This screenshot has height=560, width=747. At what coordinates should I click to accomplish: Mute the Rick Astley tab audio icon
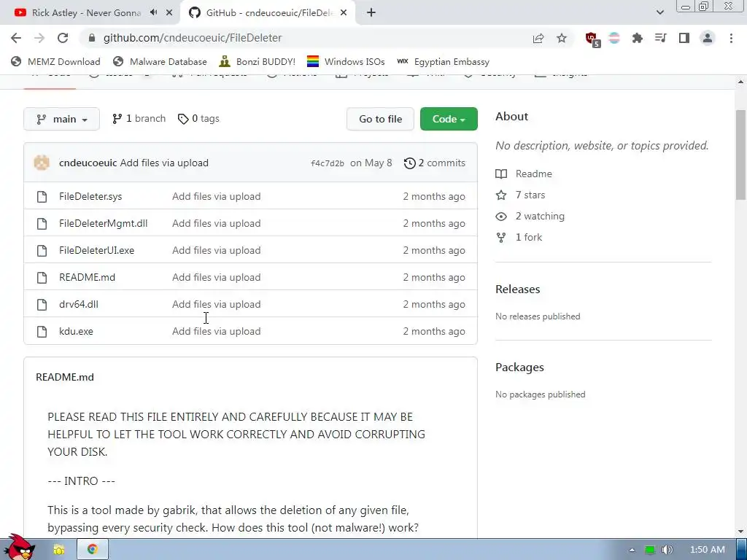click(153, 12)
